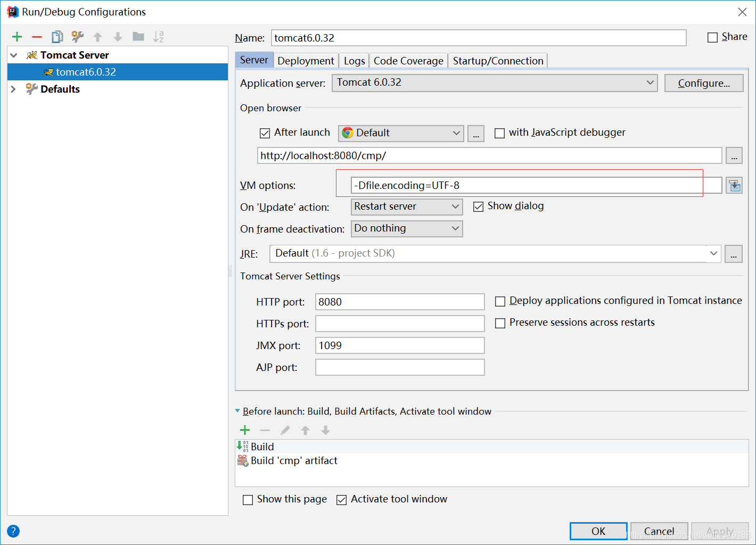Switch to Deployment tab
This screenshot has height=545, width=756.
[x=306, y=61]
